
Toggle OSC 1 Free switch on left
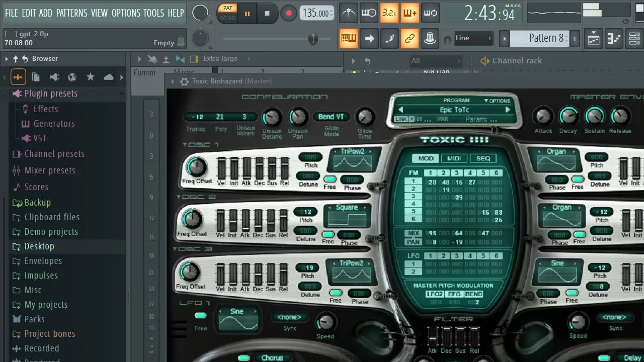pyautogui.click(x=330, y=179)
